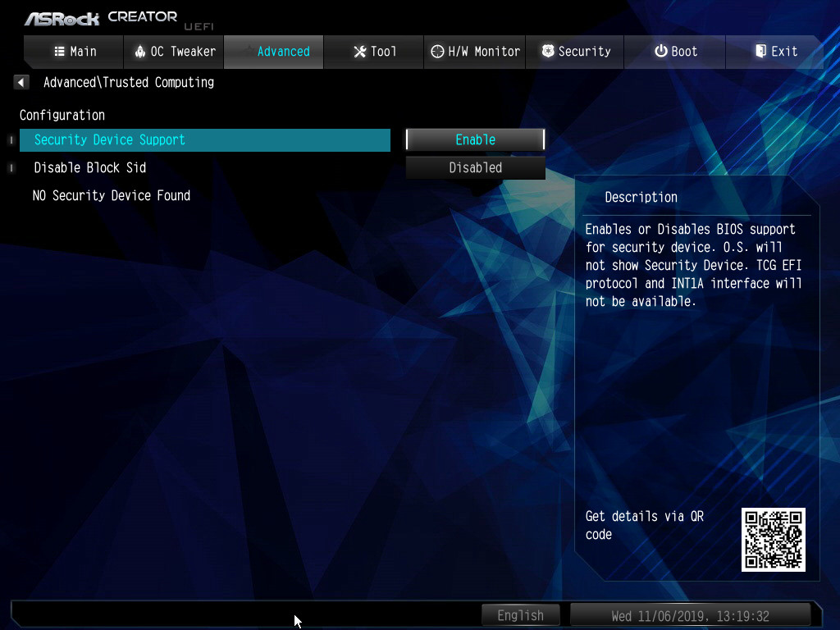Click the QR code image
Screen dimensions: 840x630
773,539
